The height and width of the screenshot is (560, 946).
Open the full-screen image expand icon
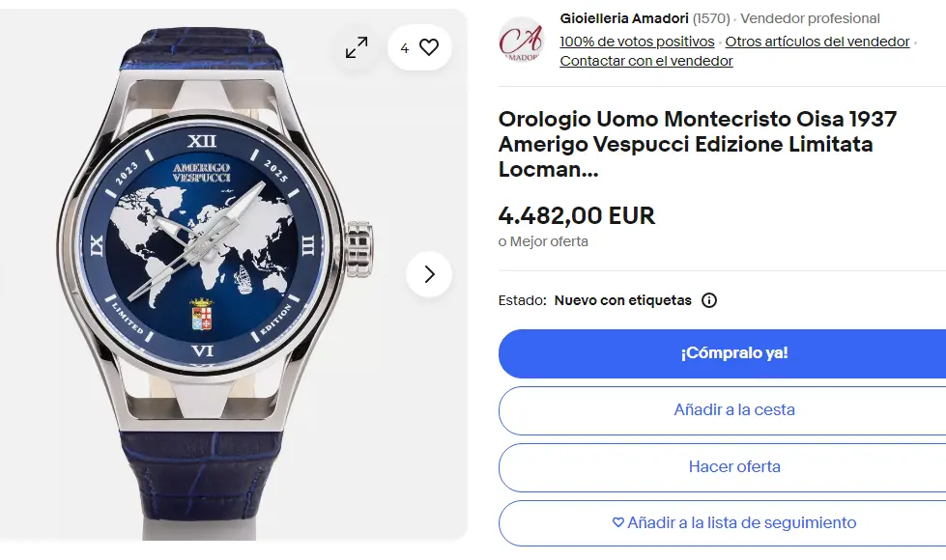357,47
